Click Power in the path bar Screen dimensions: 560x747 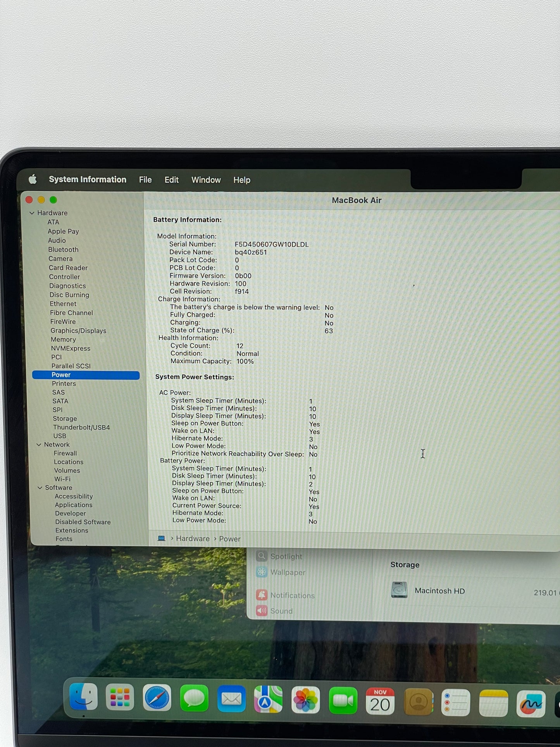[230, 539]
